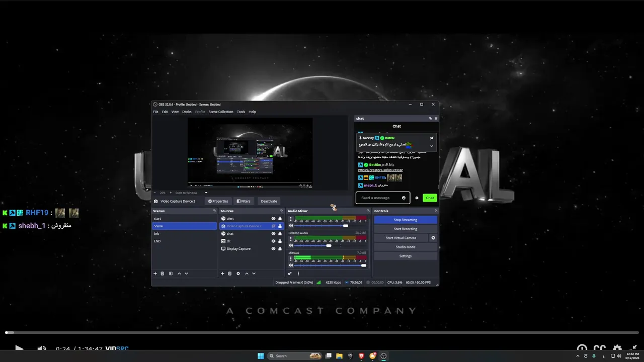Open the Edit menu
Screen dimensions: 644x362
(165, 112)
